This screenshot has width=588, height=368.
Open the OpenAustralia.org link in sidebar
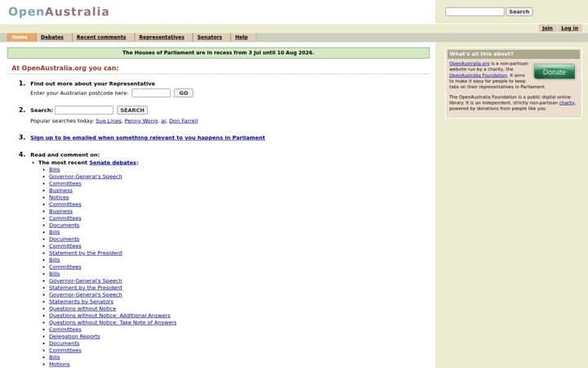click(x=469, y=64)
